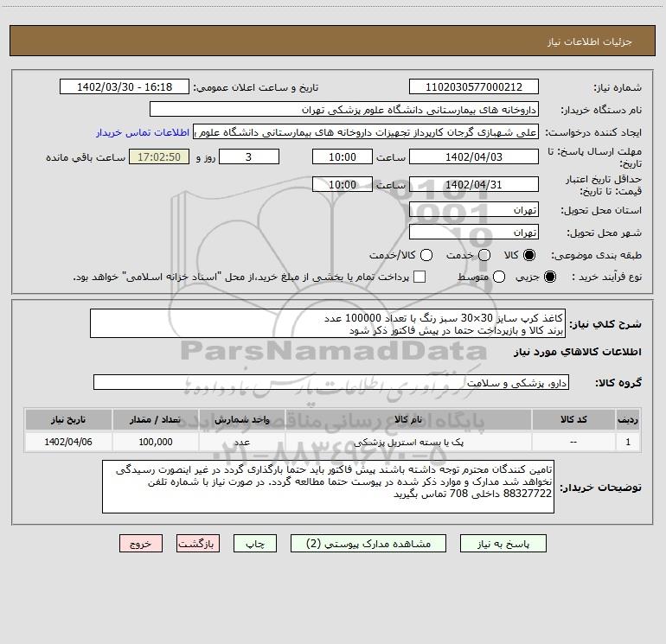
Task: Select the کالا/خدمت radio button
Action: click(x=426, y=255)
